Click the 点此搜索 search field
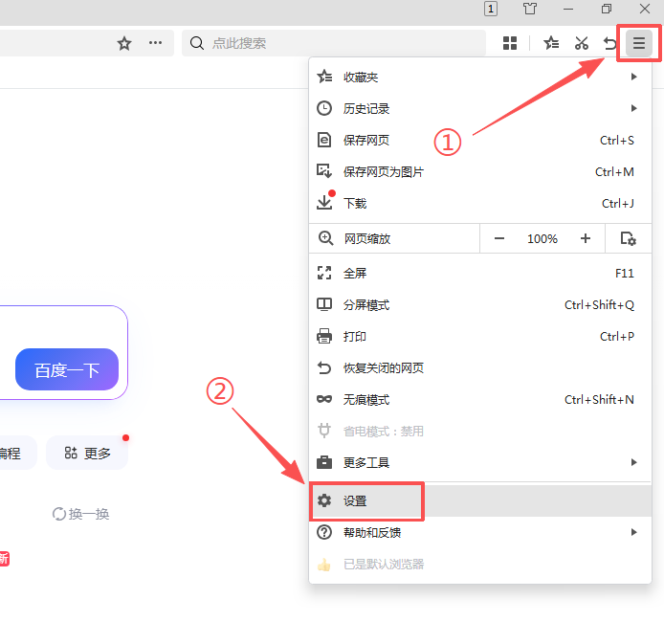 click(x=334, y=43)
